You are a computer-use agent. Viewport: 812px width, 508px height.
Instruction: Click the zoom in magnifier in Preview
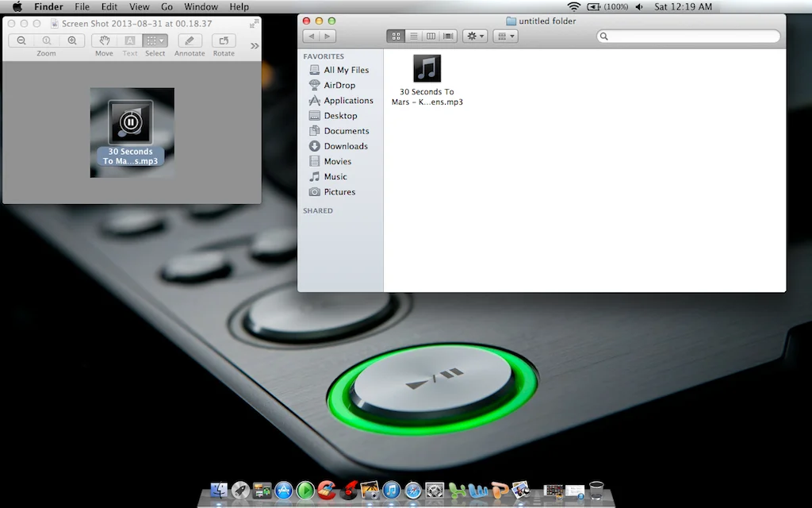72,40
